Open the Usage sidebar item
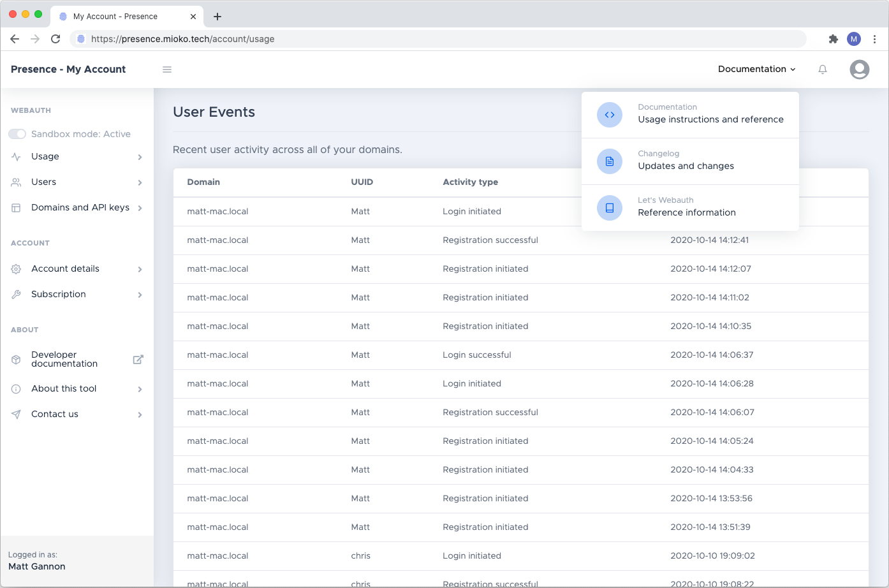Image resolution: width=889 pixels, height=588 pixels. pos(77,157)
